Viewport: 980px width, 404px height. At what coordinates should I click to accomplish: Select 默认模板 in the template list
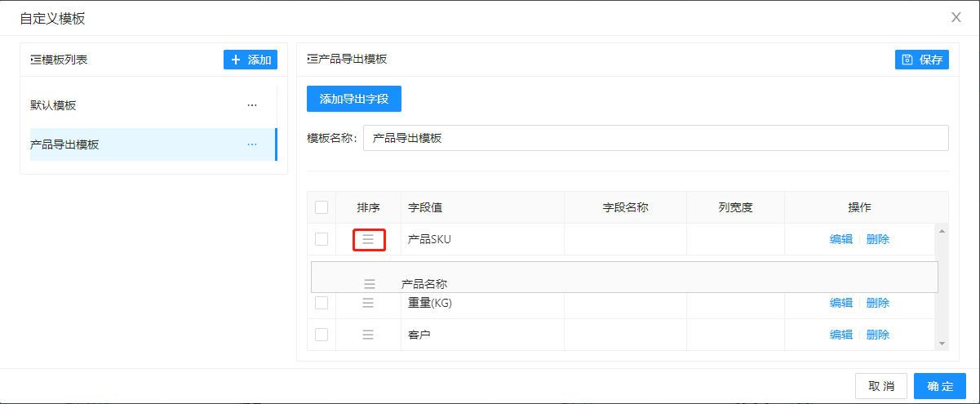[54, 105]
